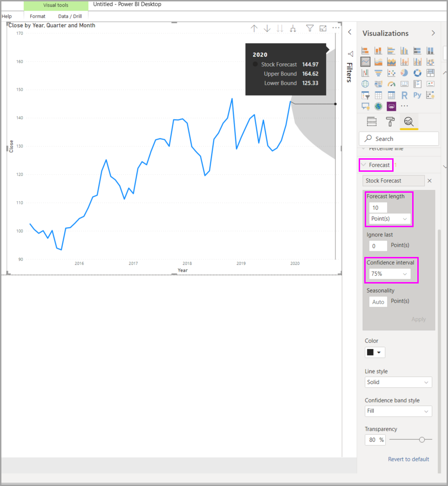The height and width of the screenshot is (486, 448).
Task: Open the Line style dropdown
Action: [398, 382]
